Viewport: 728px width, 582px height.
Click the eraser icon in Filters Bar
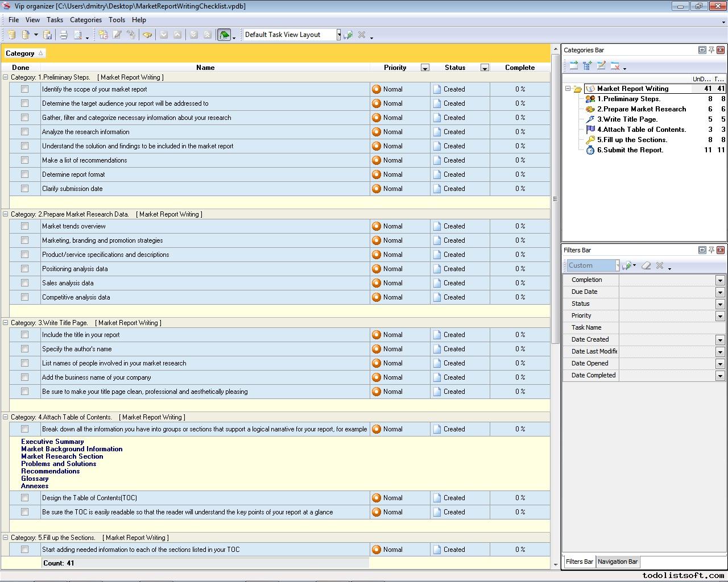tap(646, 265)
